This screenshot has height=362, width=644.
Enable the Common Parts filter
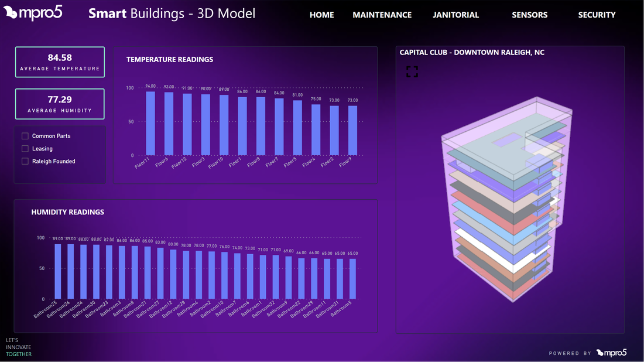tap(25, 135)
